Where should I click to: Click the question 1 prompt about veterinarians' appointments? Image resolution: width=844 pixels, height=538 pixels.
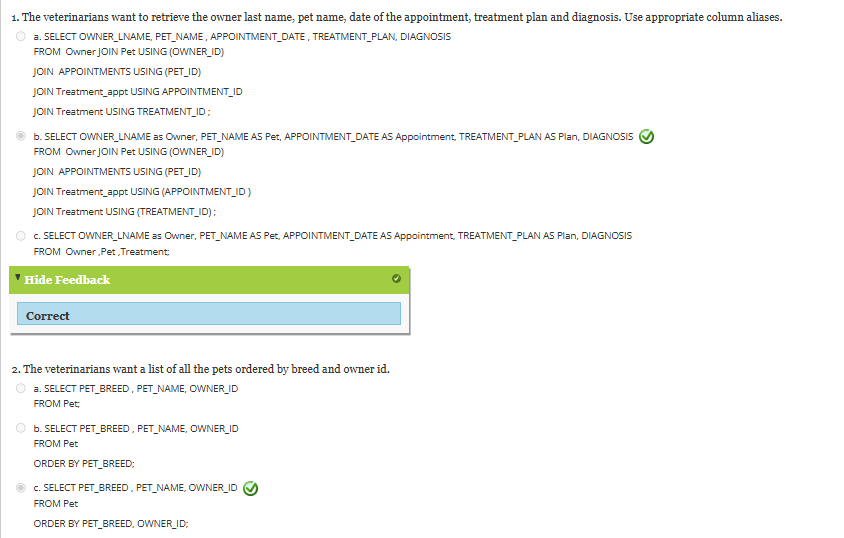pyautogui.click(x=397, y=18)
